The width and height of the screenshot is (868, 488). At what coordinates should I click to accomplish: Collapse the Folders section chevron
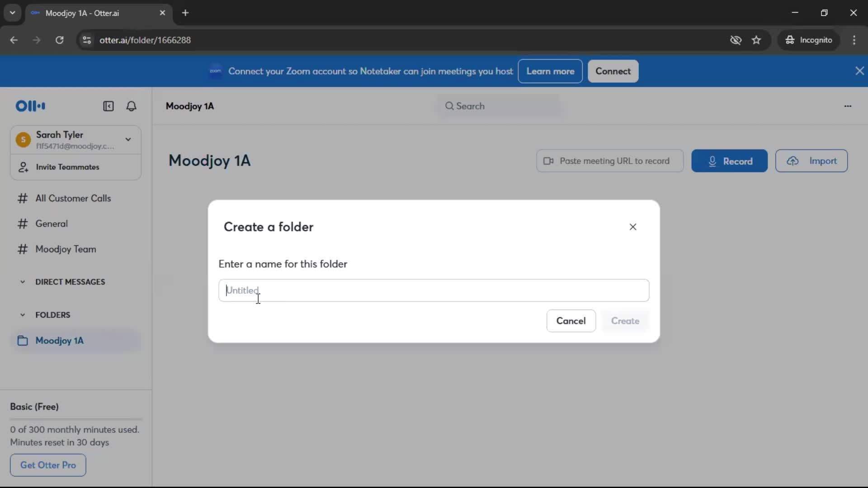23,315
